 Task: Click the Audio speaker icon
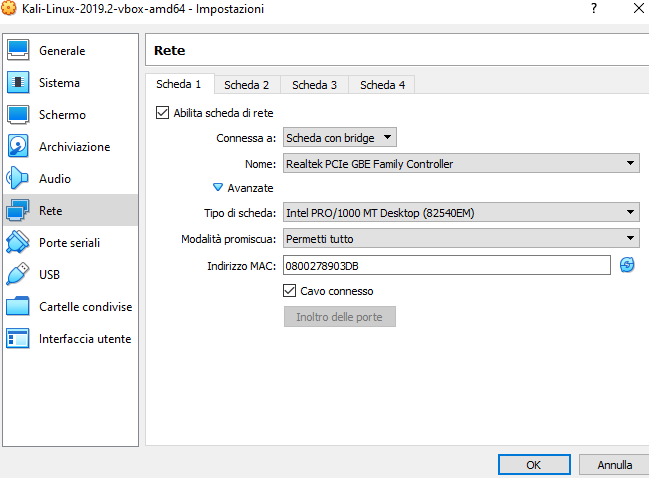click(18, 178)
